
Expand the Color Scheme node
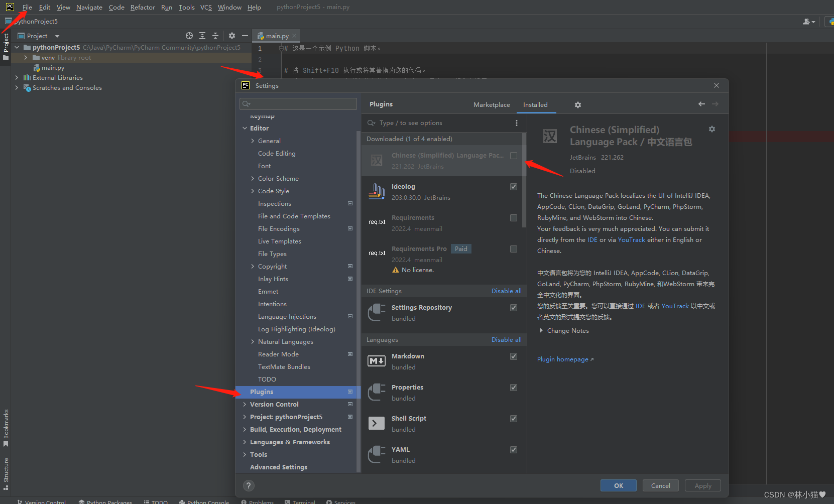[x=253, y=179]
